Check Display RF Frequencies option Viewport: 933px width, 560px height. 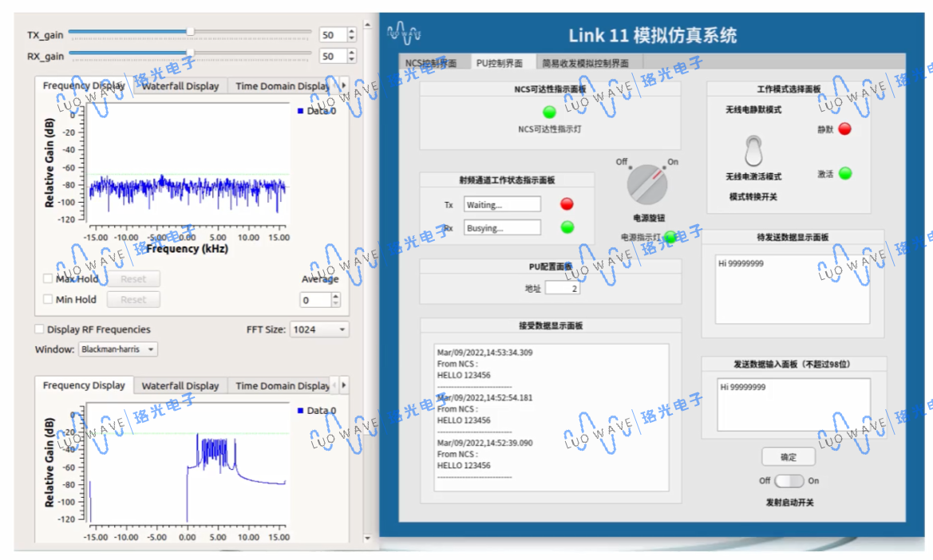(40, 329)
